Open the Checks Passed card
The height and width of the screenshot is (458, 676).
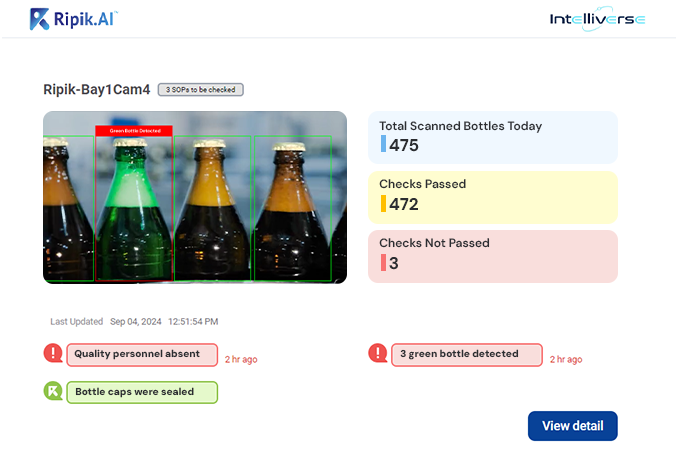[493, 196]
